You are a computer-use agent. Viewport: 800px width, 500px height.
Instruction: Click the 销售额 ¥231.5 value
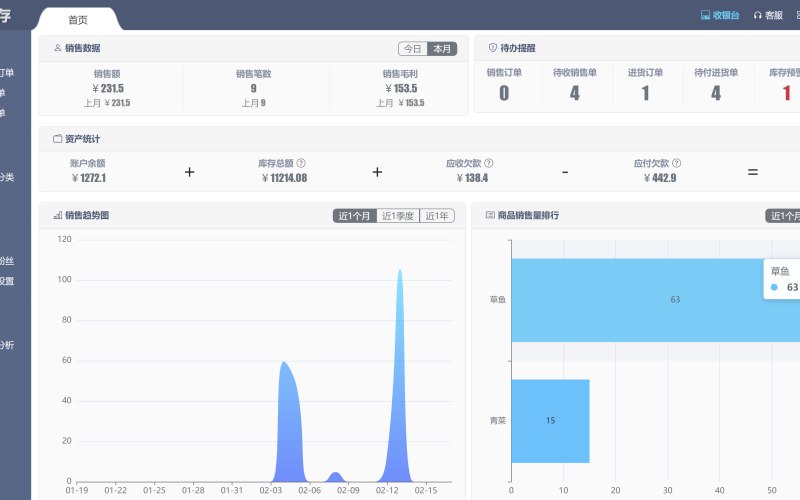108,88
